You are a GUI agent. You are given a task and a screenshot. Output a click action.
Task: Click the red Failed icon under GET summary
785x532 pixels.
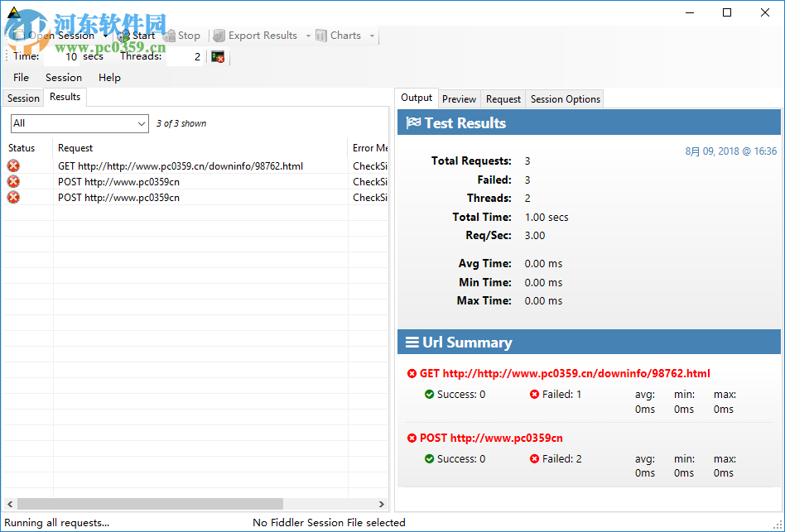[x=534, y=395]
